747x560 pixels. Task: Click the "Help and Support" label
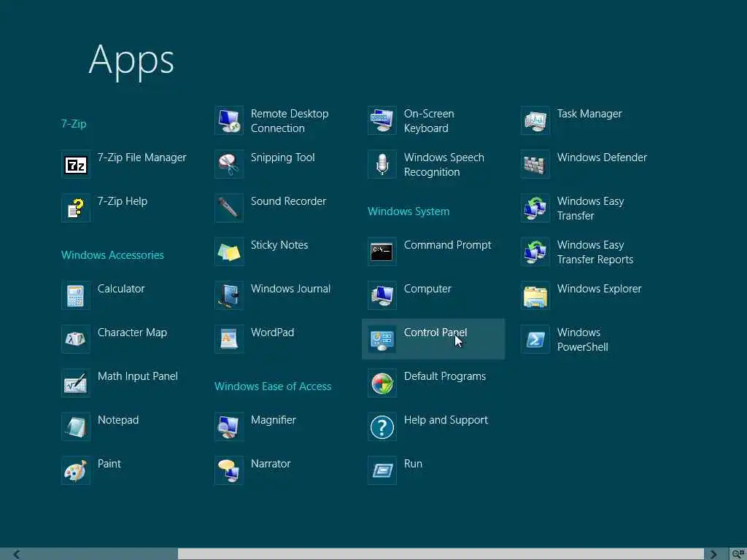click(446, 421)
